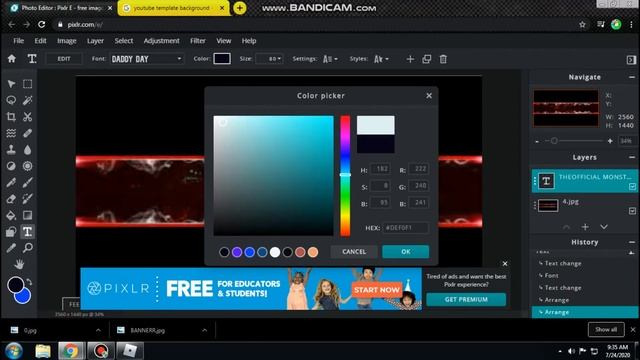Viewport: 640px width, 360px height.
Task: Pick the purple preset color swatch
Action: click(x=237, y=252)
